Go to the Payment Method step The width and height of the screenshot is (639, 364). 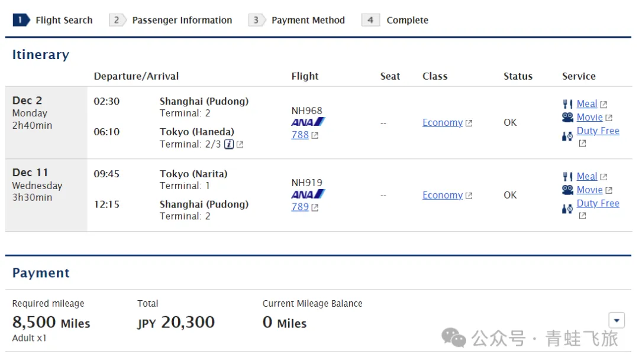click(x=298, y=20)
